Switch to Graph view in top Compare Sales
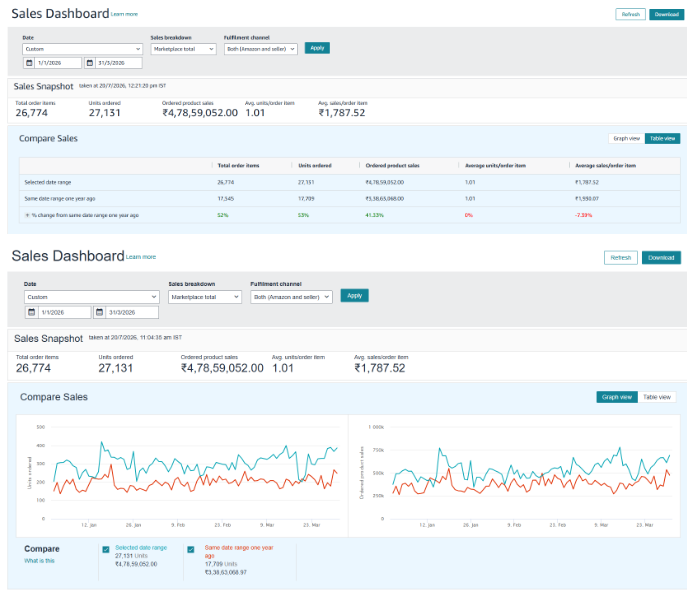The image size is (694, 597). 626,139
